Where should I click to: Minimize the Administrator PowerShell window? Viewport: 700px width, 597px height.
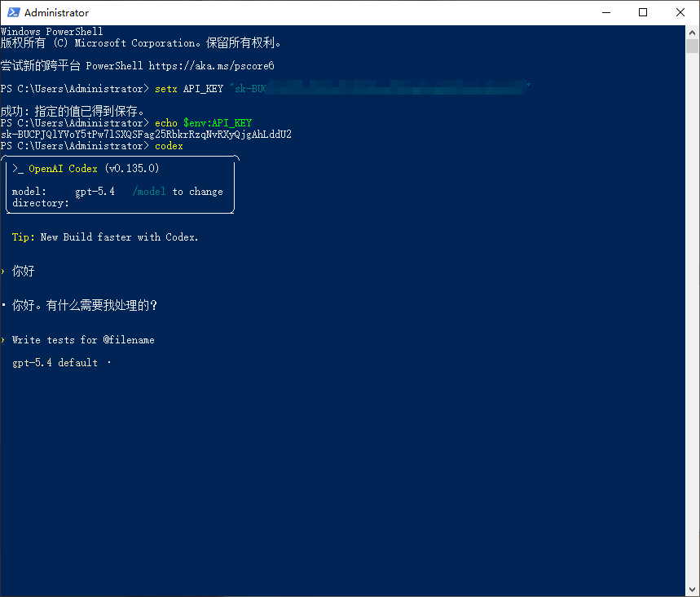(605, 12)
